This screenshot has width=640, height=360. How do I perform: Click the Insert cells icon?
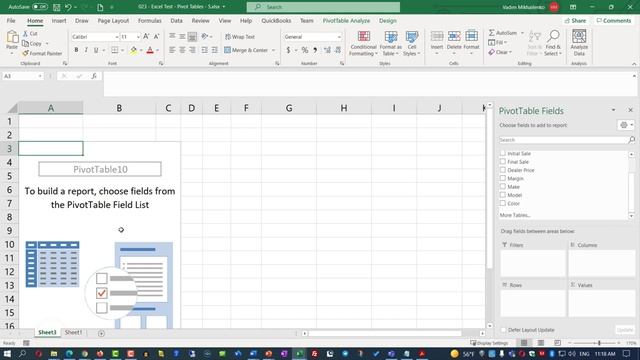coord(437,36)
